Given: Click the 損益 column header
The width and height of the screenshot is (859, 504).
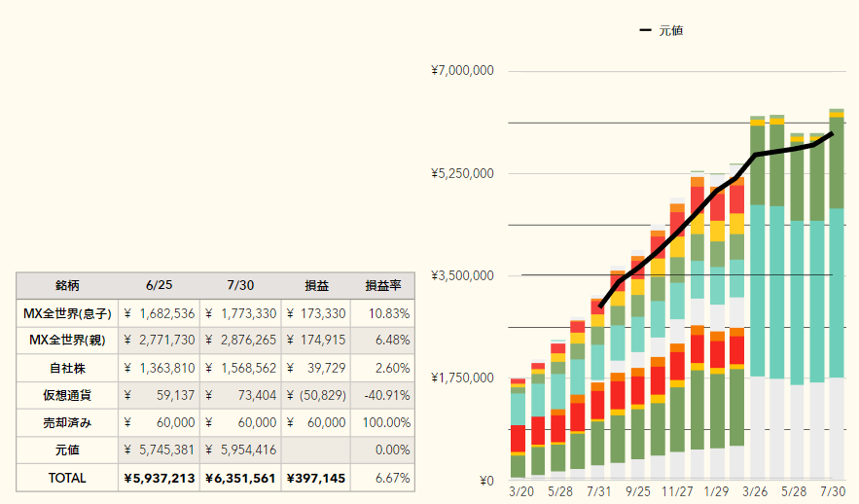Looking at the screenshot, I should tap(316, 285).
